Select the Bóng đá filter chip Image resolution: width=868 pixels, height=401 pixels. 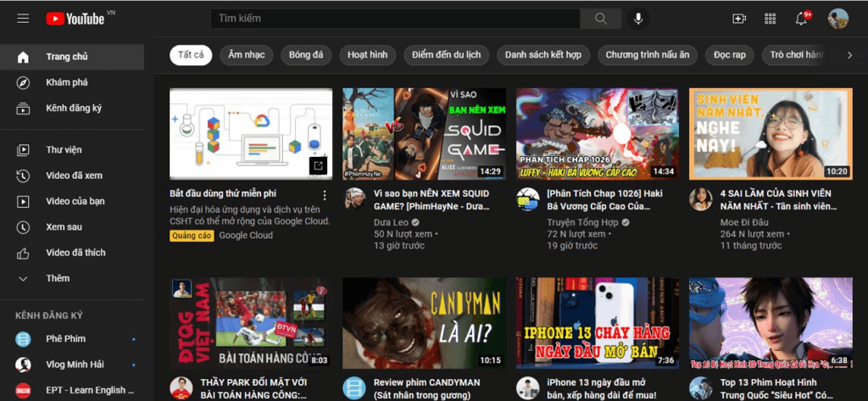click(x=306, y=55)
